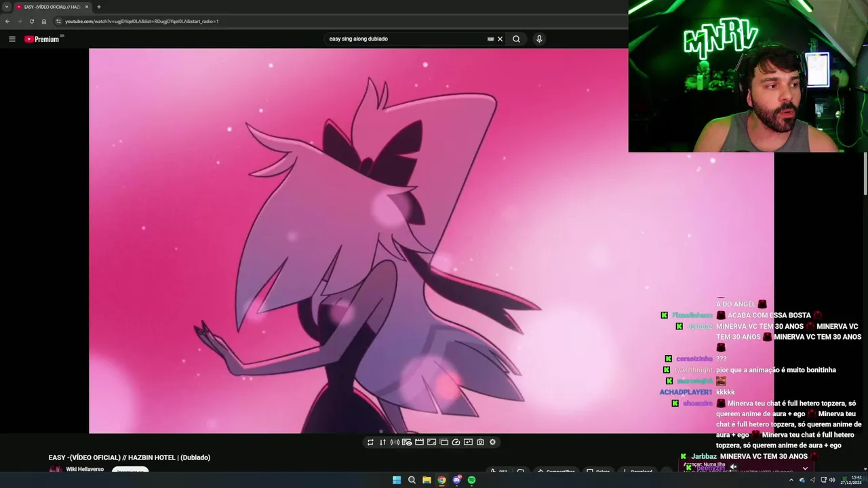Screen dimensions: 868x488
Task: Open the Wiki Hellaverso channel avatar
Action: click(55, 469)
